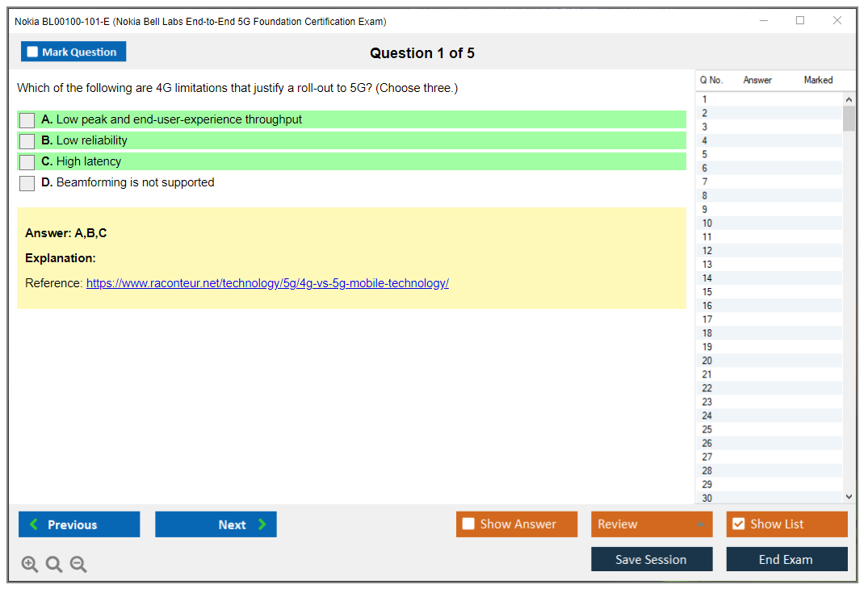Select question 10 in the list
The height and width of the screenshot is (593, 868).
(707, 223)
